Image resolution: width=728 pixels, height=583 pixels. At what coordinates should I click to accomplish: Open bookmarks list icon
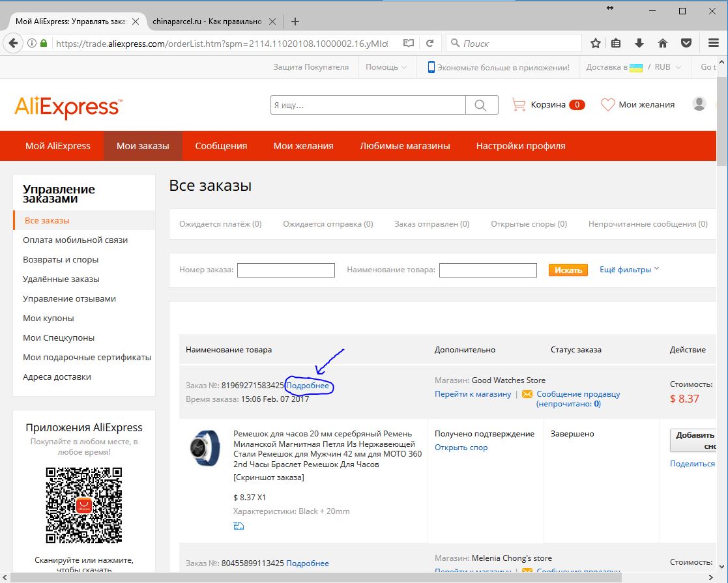pyautogui.click(x=616, y=43)
